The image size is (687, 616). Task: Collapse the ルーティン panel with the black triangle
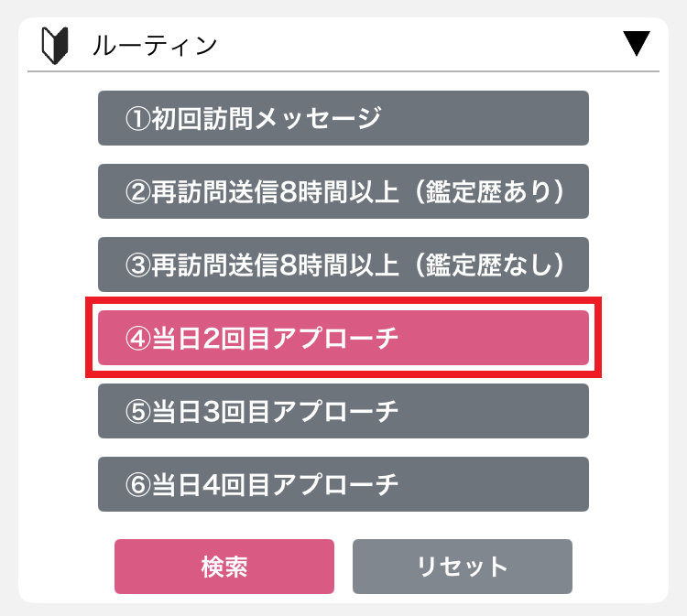(x=637, y=43)
